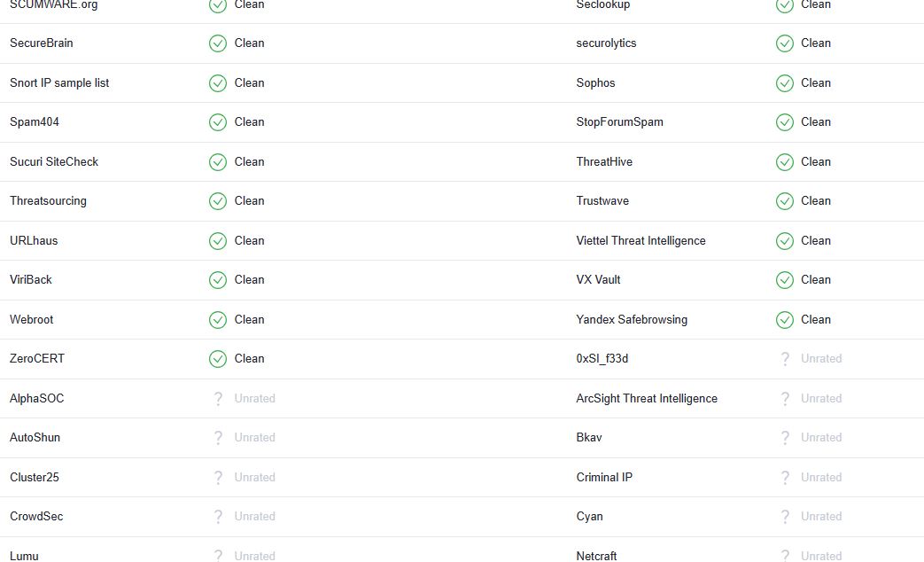Click the question mark icon for Criminal IP
The width and height of the screenshot is (924, 562).
(x=785, y=478)
